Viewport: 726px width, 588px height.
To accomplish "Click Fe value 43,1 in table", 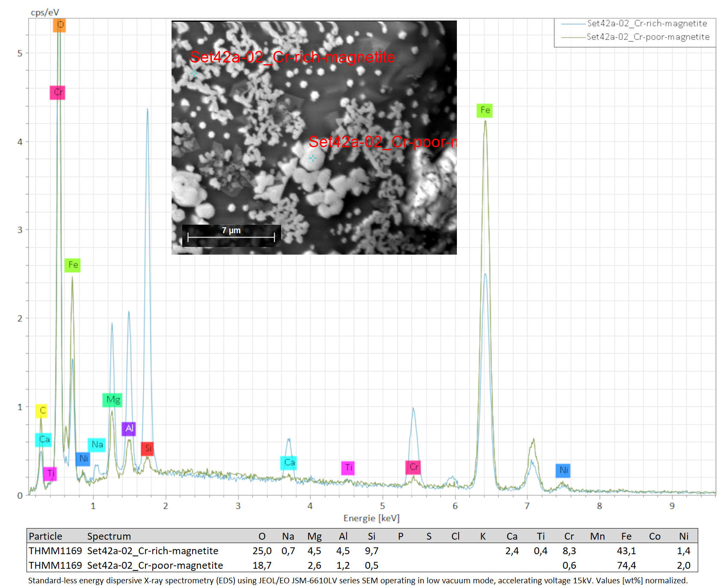I will [626, 551].
